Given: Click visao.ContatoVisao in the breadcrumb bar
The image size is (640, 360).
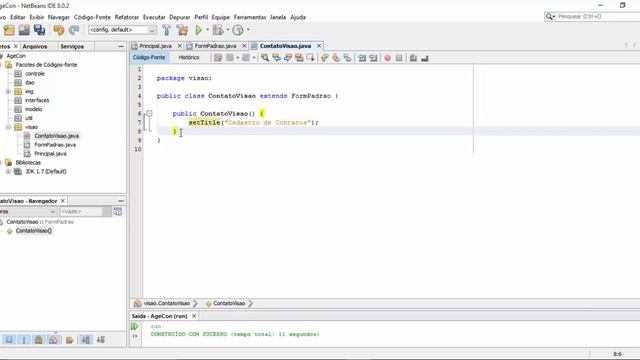Looking at the screenshot, I should click(167, 303).
